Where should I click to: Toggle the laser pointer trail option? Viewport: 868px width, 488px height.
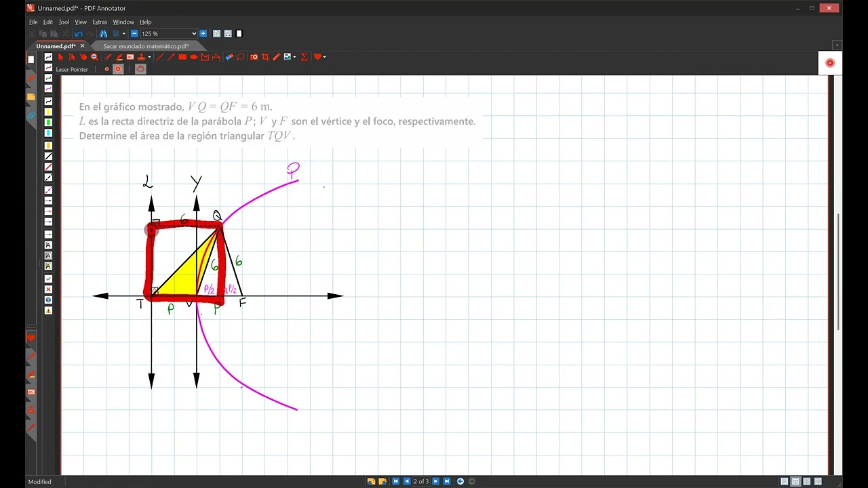[x=140, y=69]
